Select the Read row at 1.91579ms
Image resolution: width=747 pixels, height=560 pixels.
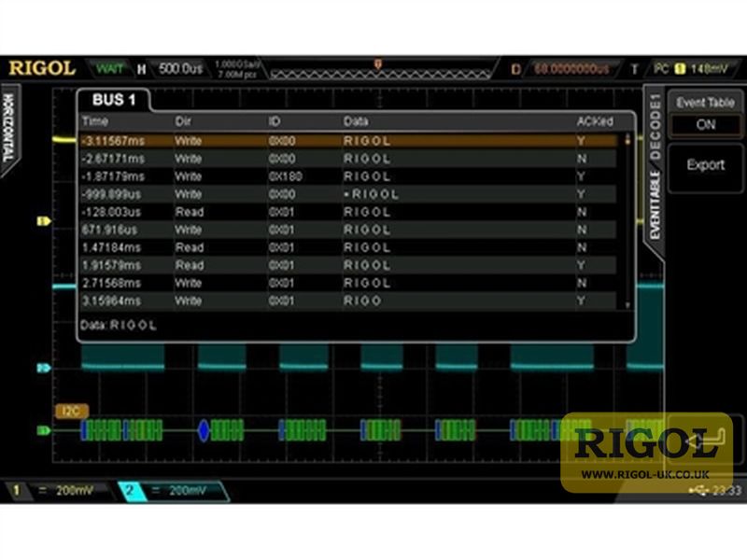click(x=347, y=265)
